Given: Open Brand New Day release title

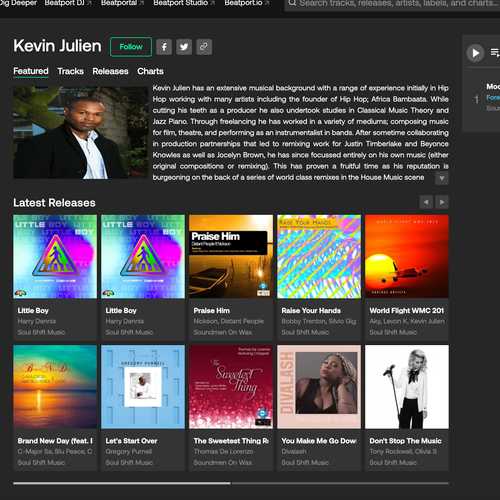Looking at the screenshot, I should [x=55, y=441].
